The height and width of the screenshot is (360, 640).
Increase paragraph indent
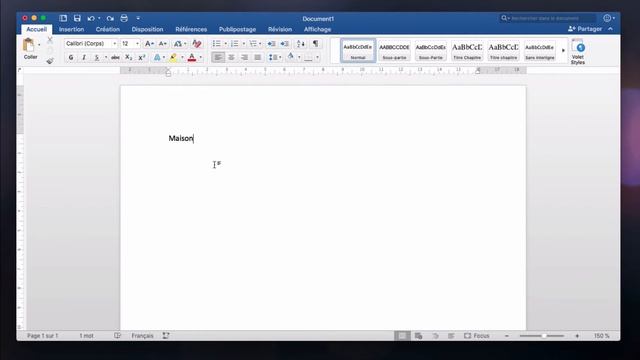click(x=284, y=44)
